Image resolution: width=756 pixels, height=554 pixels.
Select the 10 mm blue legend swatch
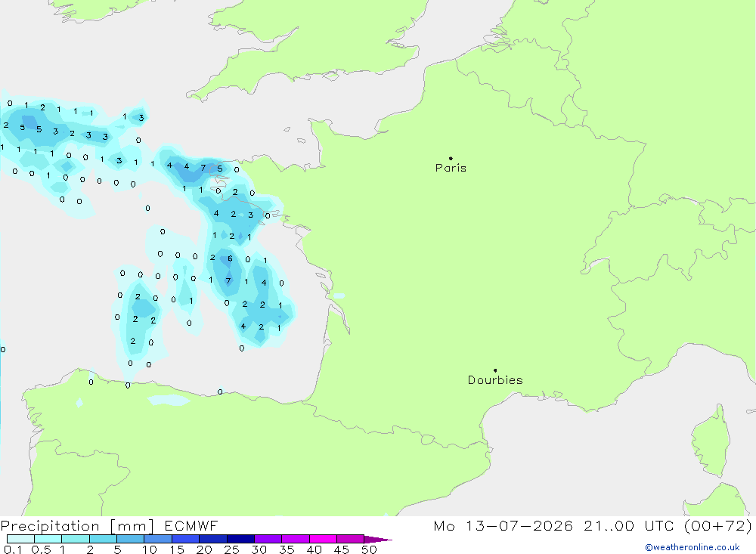coord(158,539)
